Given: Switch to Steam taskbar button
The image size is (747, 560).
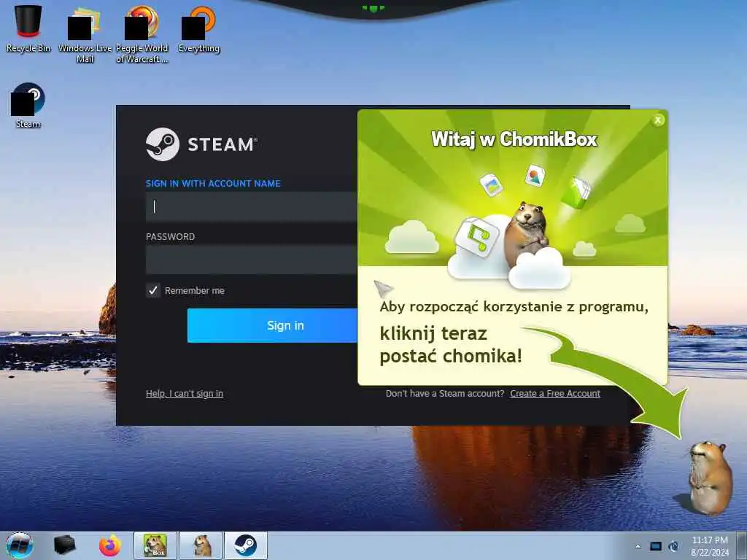Looking at the screenshot, I should 246,545.
